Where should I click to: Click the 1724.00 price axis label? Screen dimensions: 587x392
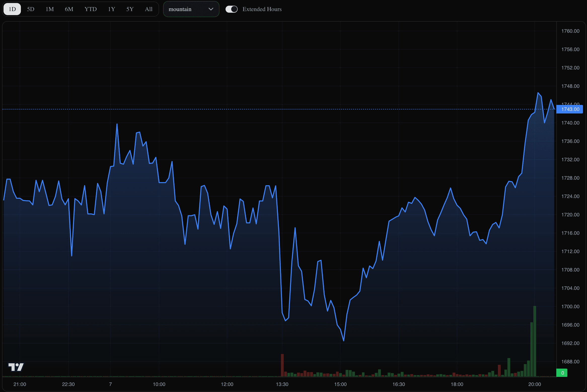[570, 196]
